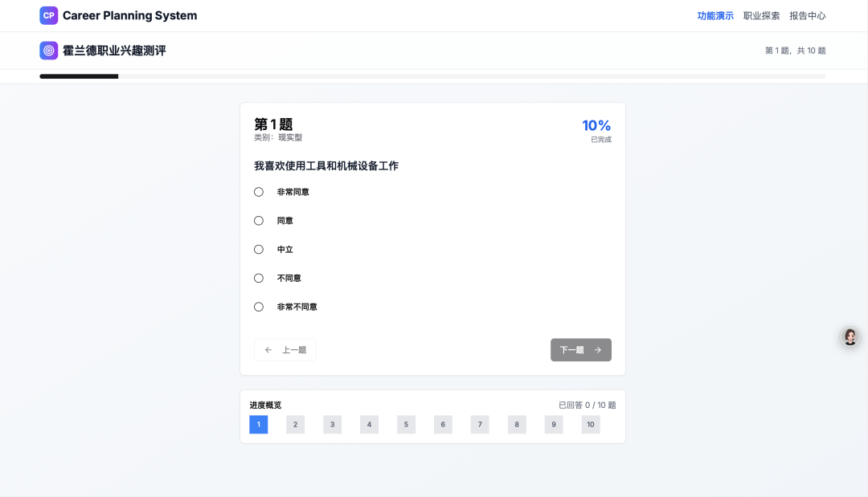Click the 上一题 previous button
This screenshot has height=497, width=868.
tap(285, 350)
